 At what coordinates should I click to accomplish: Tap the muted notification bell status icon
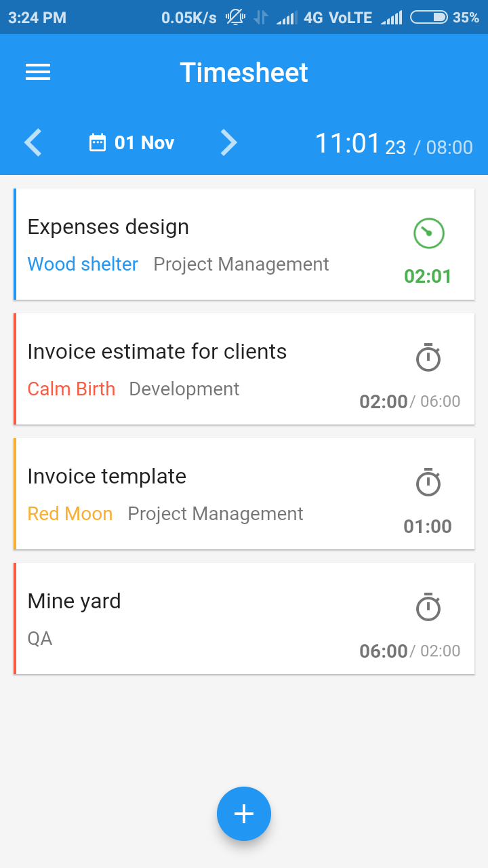point(235,18)
